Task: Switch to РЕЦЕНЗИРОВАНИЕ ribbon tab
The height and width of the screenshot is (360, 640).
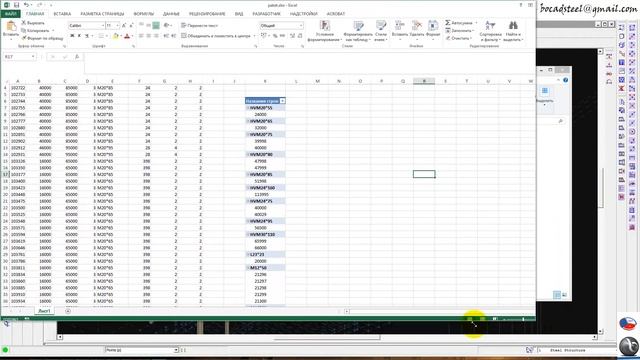Action: pos(207,14)
